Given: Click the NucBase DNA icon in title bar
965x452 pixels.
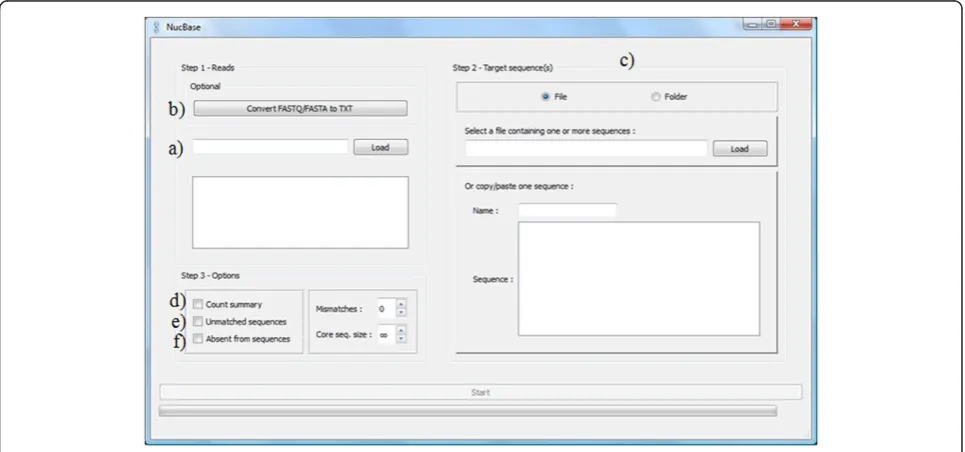Looking at the screenshot, I should click(x=156, y=27).
